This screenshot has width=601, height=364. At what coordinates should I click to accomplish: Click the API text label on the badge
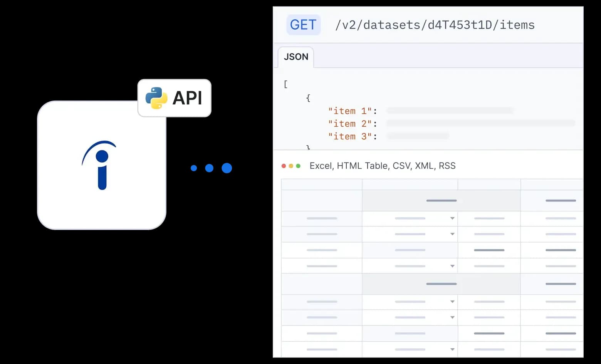187,98
